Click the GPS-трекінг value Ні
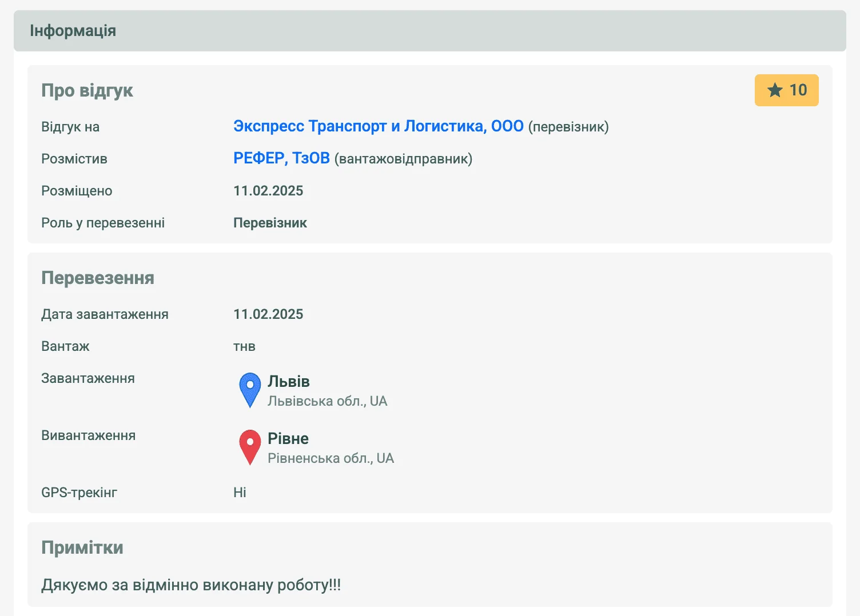This screenshot has width=860, height=616. (240, 493)
